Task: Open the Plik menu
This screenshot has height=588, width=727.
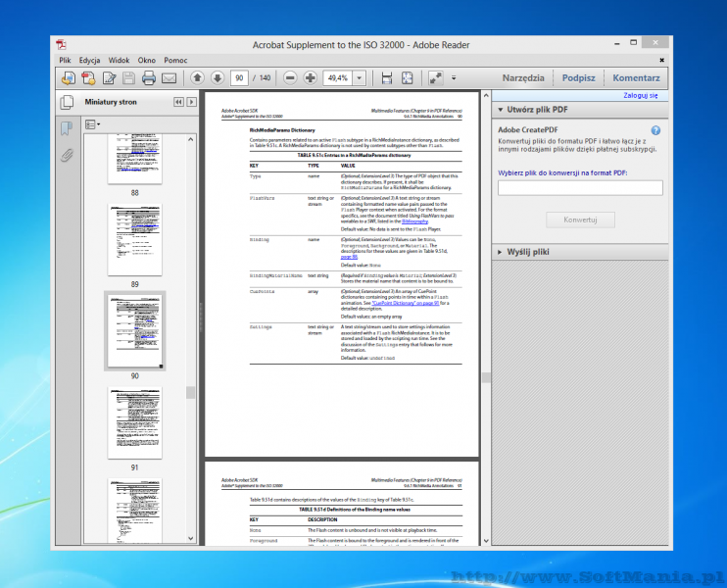Action: click(65, 61)
